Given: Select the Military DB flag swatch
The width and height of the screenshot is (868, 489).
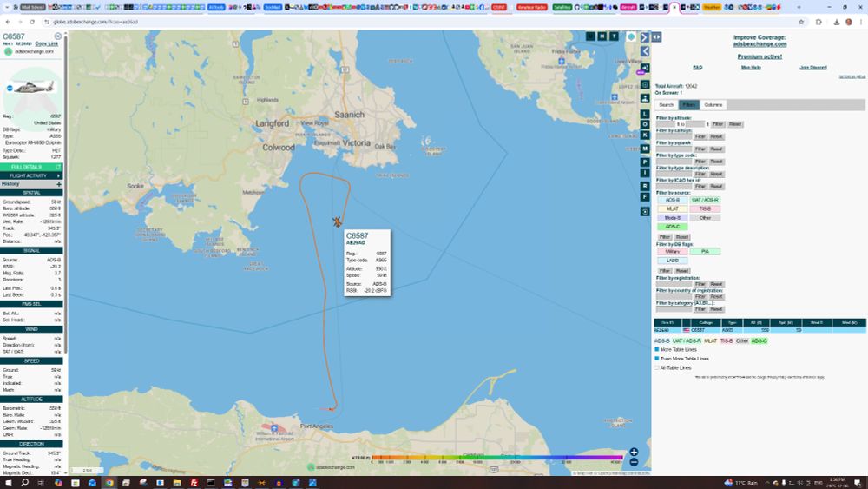Looking at the screenshot, I should pos(672,251).
